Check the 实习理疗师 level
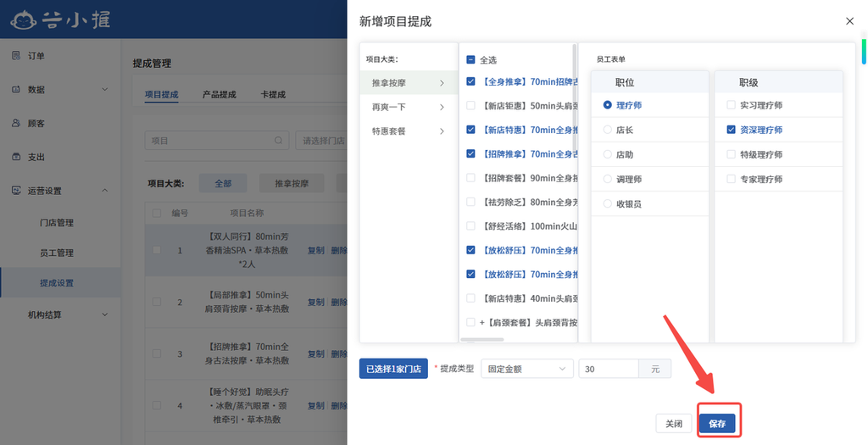 (731, 104)
